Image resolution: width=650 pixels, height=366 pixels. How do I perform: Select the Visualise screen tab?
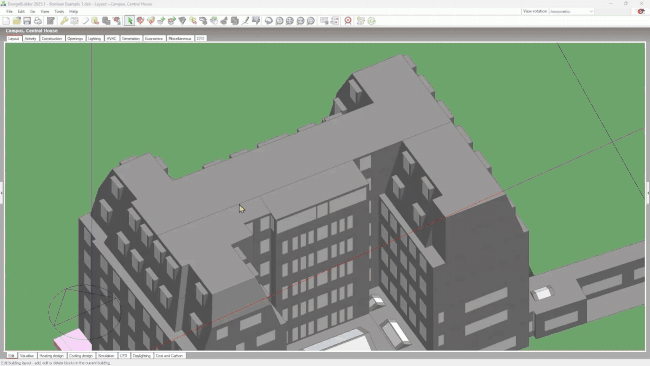(x=27, y=356)
